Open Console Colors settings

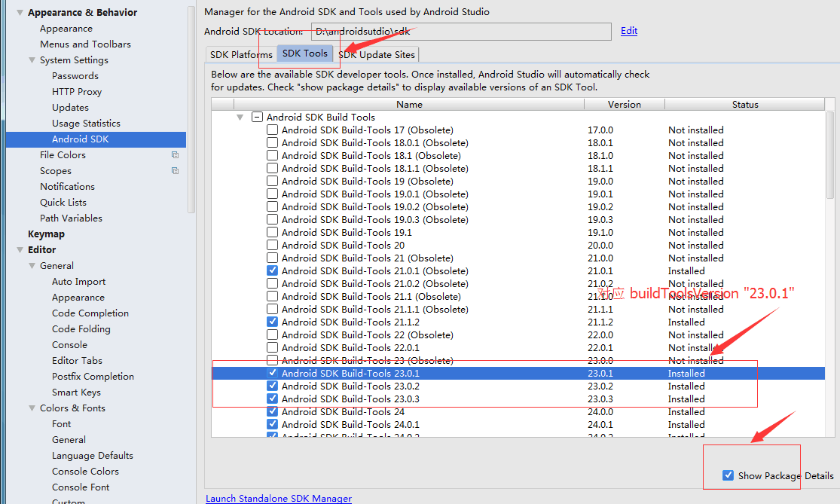(x=85, y=472)
